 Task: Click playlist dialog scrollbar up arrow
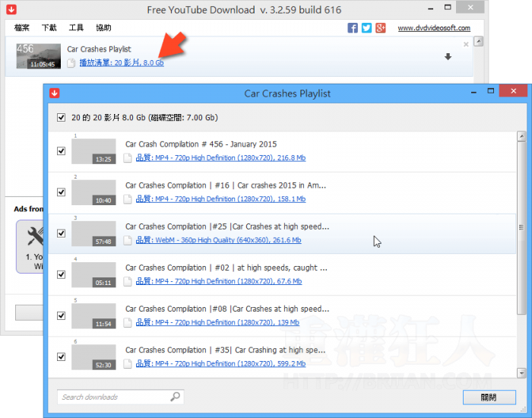click(521, 136)
